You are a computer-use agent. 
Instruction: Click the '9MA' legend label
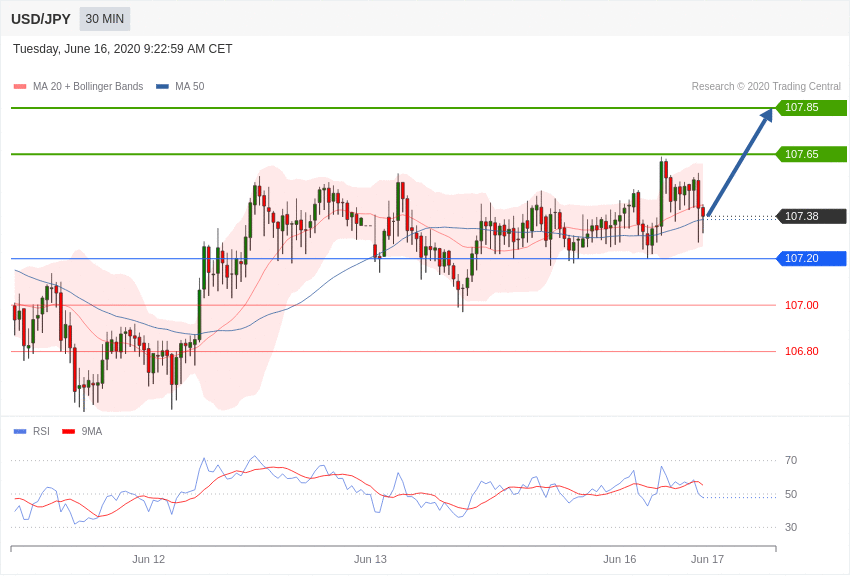click(x=92, y=431)
